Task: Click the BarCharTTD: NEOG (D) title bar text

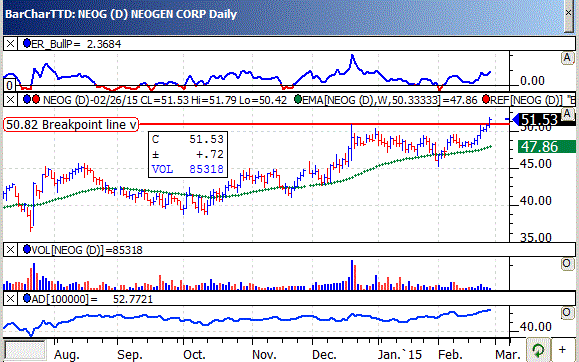Action: [x=121, y=14]
